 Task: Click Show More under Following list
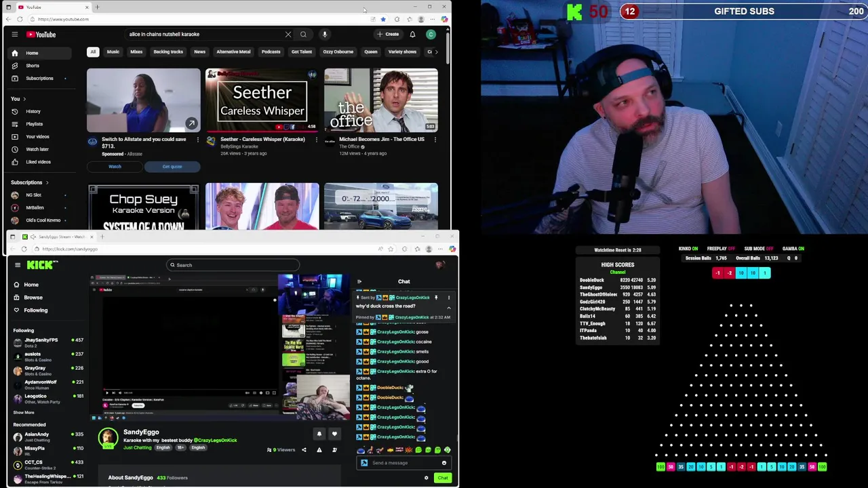(24, 412)
